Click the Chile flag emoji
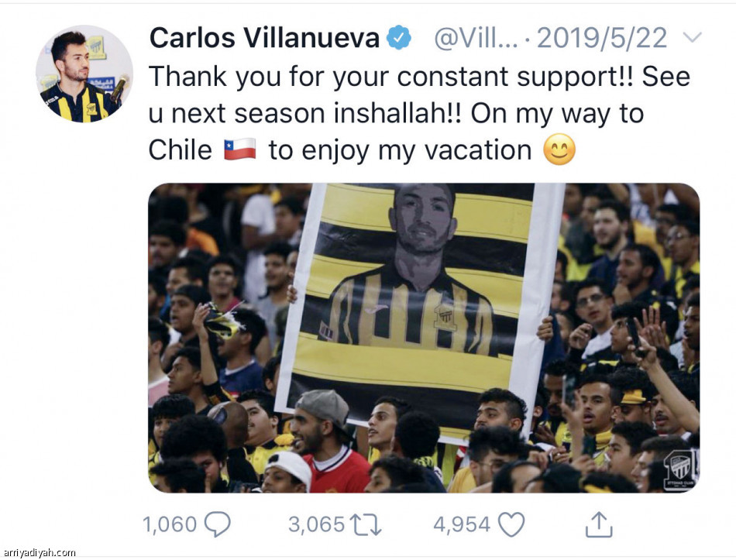The image size is (736, 560). (240, 149)
